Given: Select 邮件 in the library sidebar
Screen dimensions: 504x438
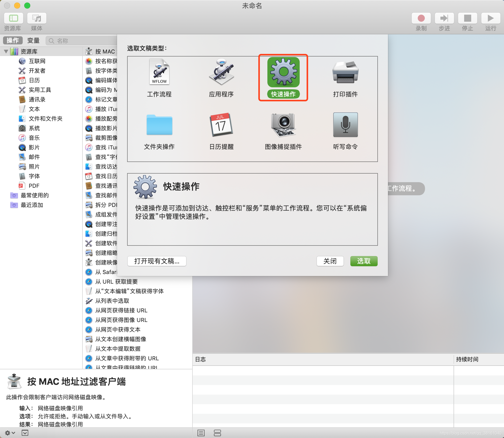Looking at the screenshot, I should (34, 157).
